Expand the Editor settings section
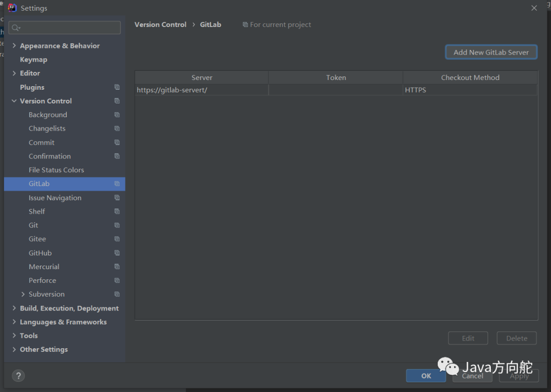 pyautogui.click(x=14, y=73)
